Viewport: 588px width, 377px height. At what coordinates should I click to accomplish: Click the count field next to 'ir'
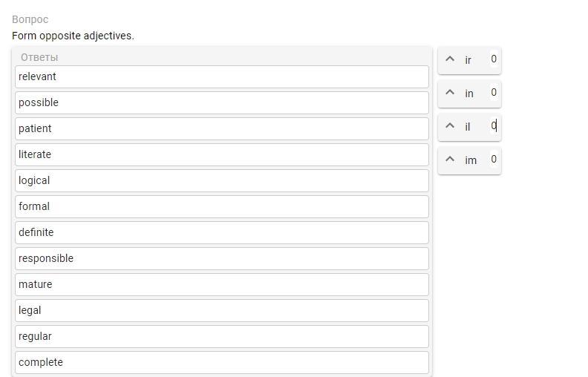494,59
